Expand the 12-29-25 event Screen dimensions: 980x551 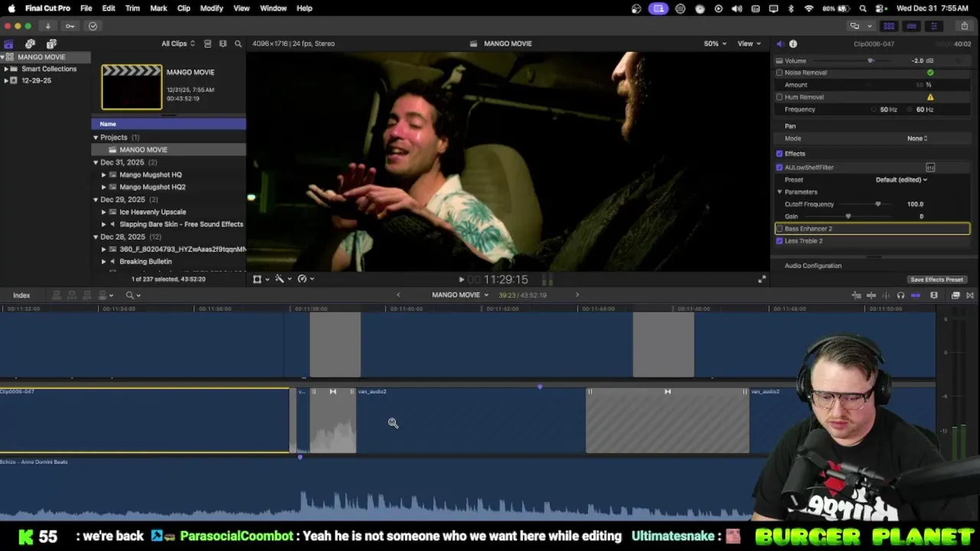tap(6, 80)
